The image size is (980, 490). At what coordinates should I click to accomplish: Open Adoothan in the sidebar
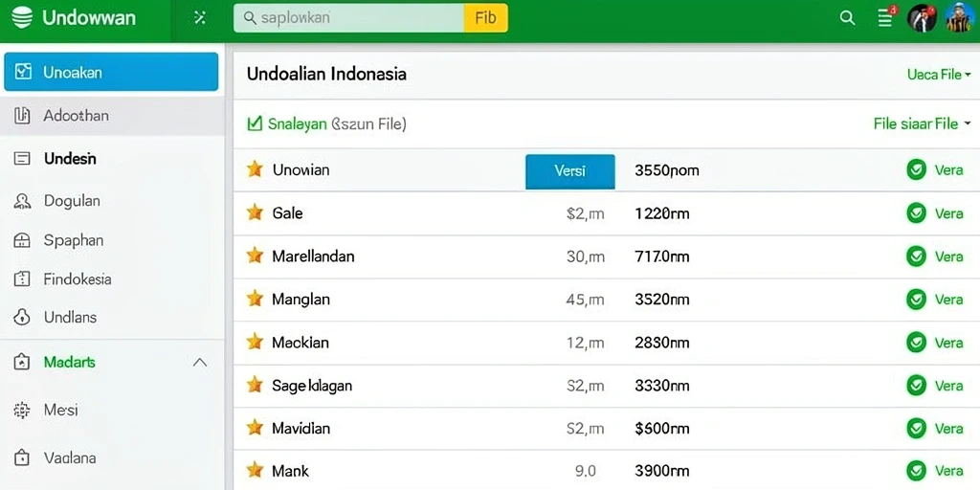[x=111, y=116]
